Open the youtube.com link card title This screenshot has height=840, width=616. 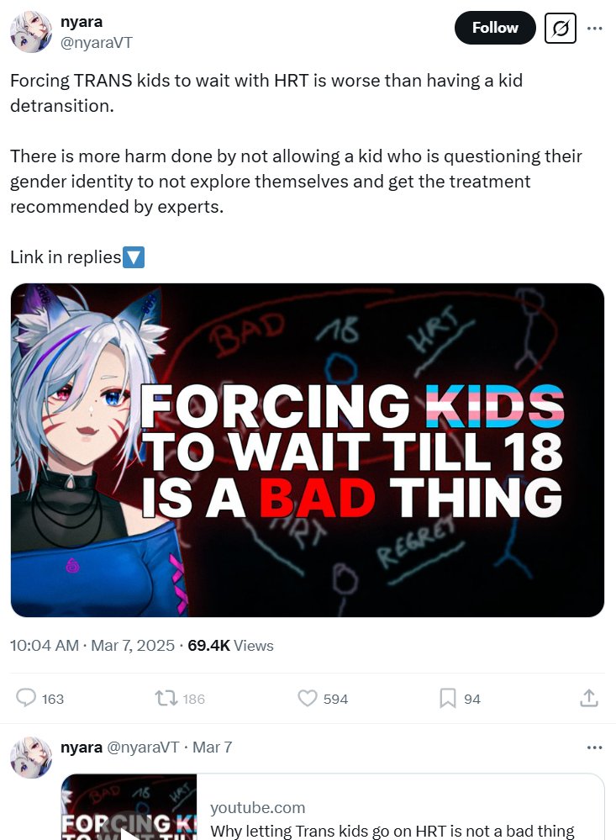[x=392, y=831]
